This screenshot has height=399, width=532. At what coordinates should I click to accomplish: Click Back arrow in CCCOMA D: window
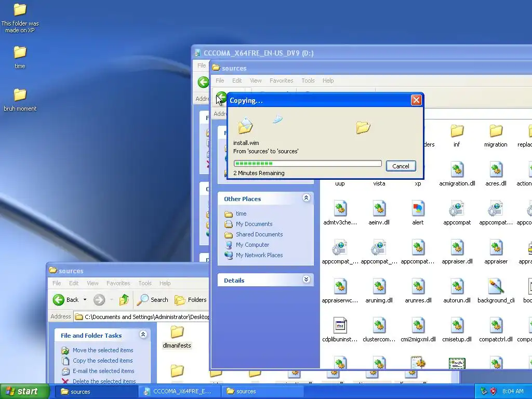203,82
